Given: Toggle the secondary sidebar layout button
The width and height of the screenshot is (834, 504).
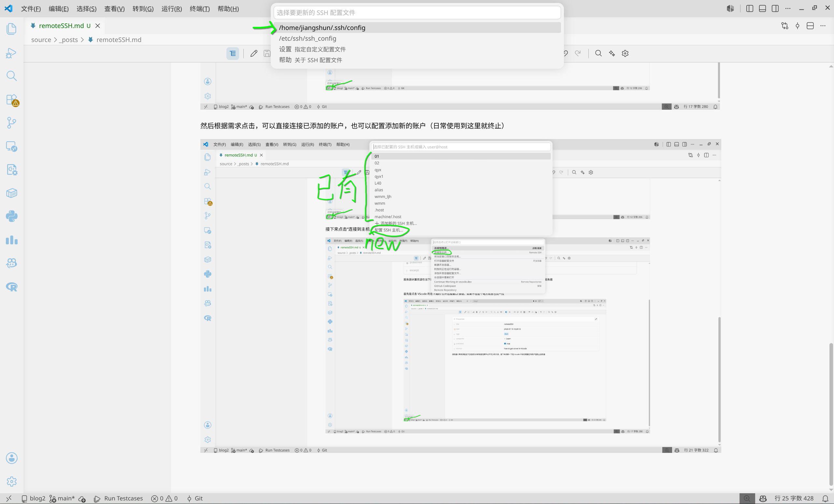Looking at the screenshot, I should (x=775, y=9).
